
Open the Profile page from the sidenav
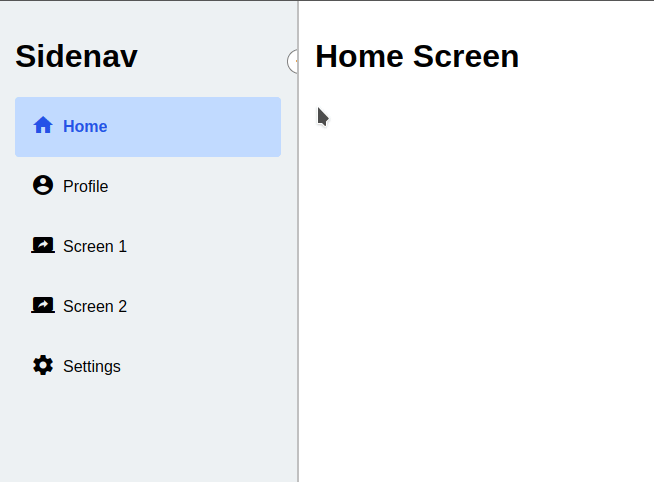86,186
